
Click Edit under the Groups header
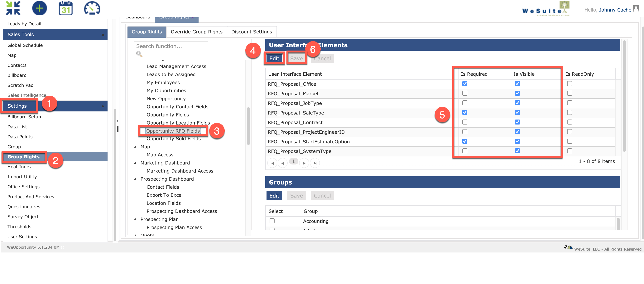click(274, 195)
